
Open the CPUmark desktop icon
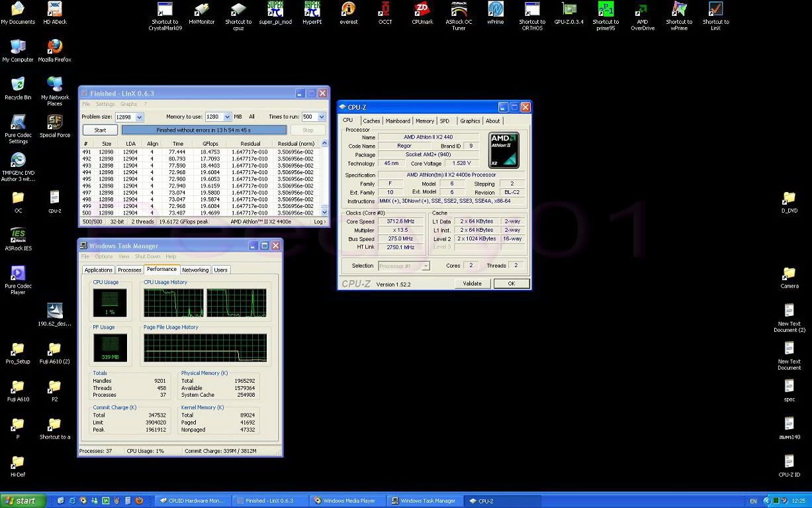click(422, 14)
